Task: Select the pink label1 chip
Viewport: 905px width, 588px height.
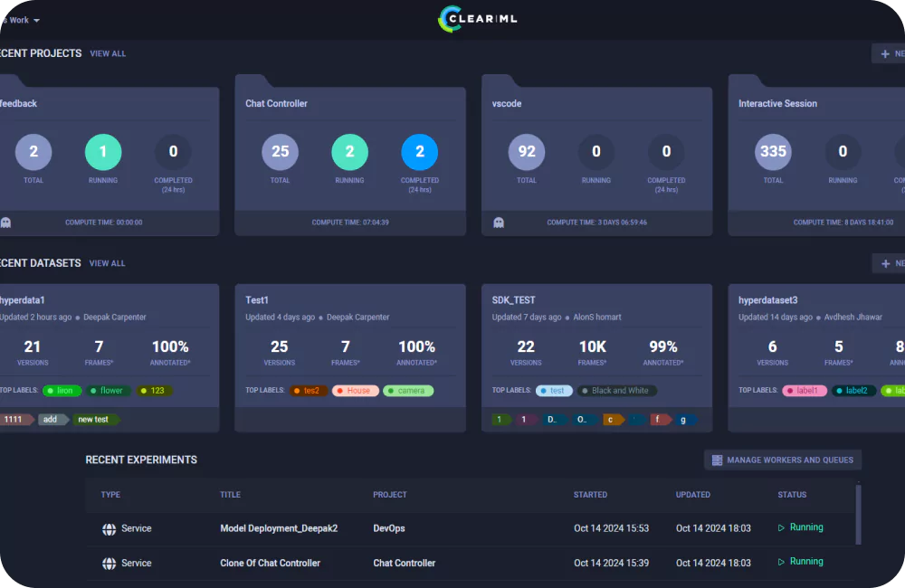Action: pyautogui.click(x=804, y=391)
